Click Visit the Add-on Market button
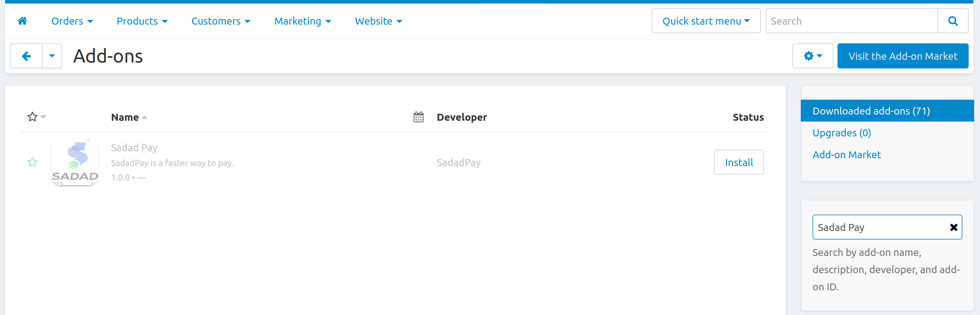 tap(903, 56)
